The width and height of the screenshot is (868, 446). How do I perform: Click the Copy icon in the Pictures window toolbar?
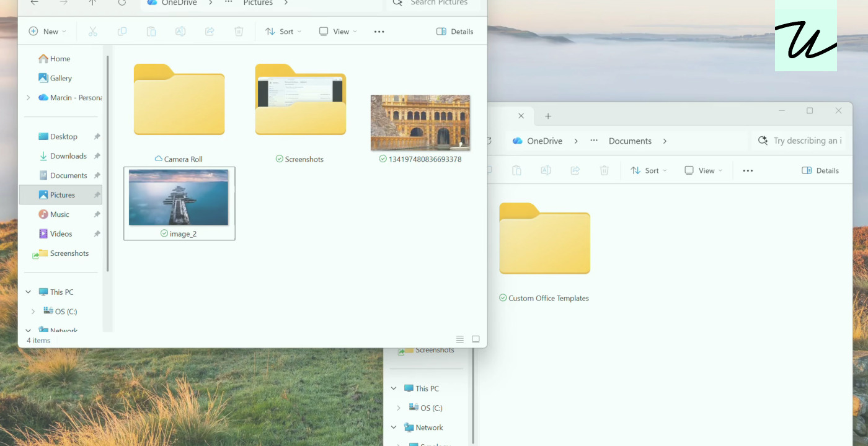pyautogui.click(x=122, y=32)
